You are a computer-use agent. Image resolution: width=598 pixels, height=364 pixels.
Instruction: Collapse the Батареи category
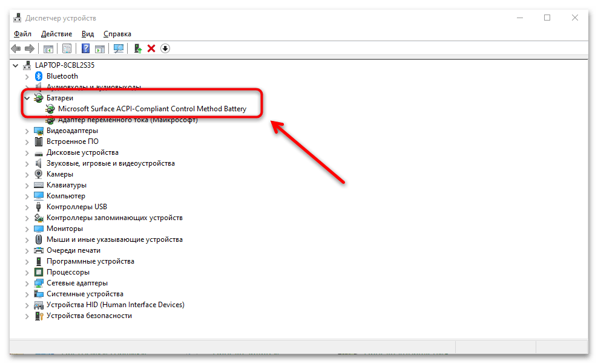(27, 98)
